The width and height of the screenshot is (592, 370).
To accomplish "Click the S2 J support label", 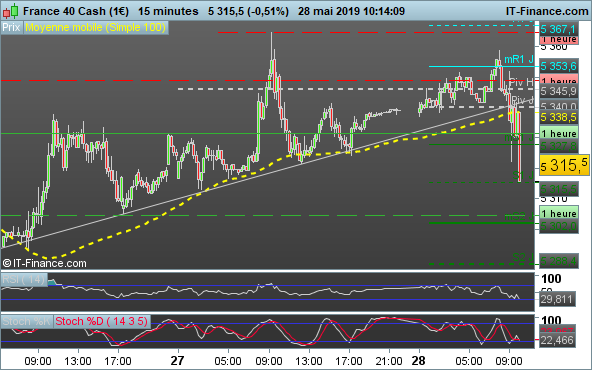I will pyautogui.click(x=523, y=257).
